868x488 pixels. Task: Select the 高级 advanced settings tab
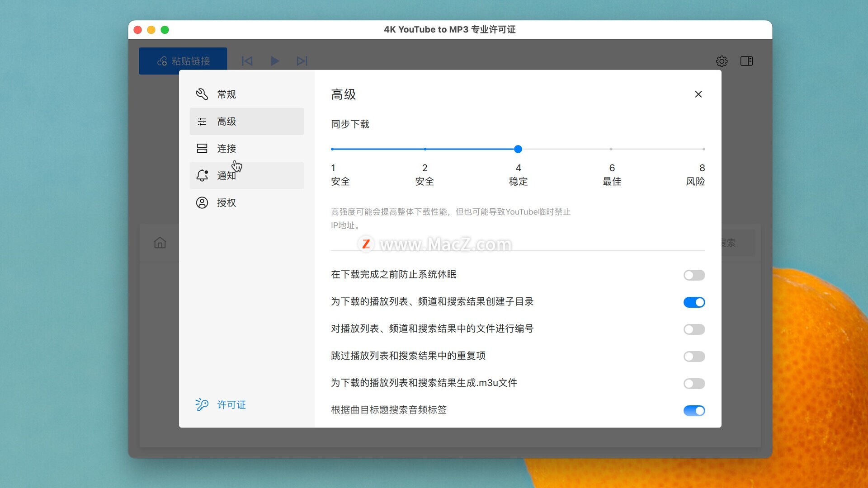coord(246,122)
